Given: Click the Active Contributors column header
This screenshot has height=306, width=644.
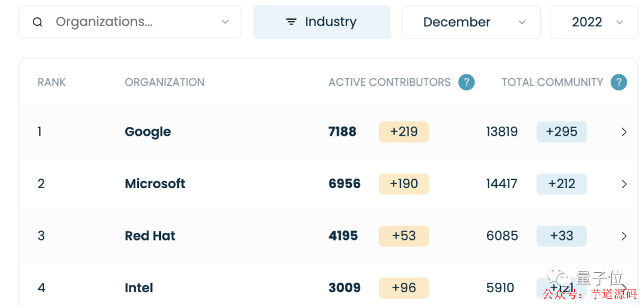Looking at the screenshot, I should (x=389, y=82).
